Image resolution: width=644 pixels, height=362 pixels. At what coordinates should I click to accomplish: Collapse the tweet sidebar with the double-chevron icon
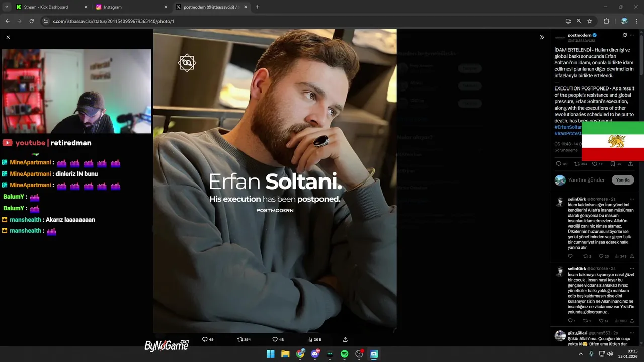coord(542,37)
